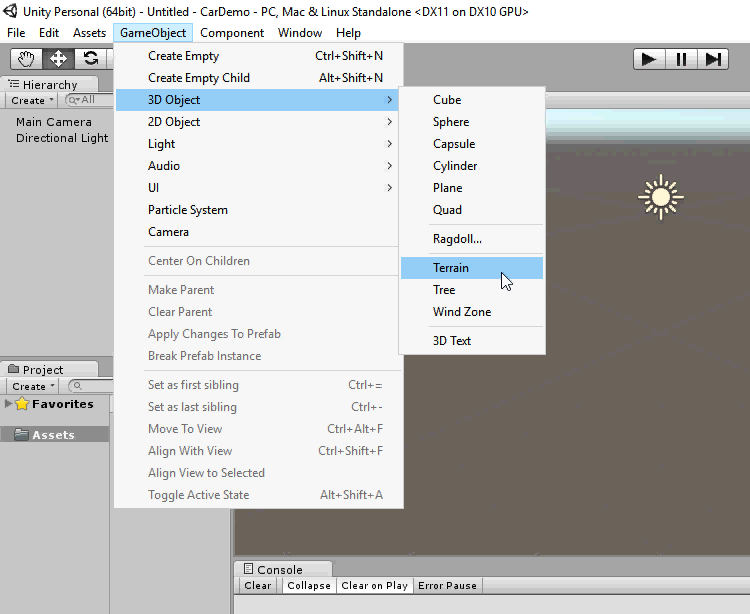
Task: Click the Hierarchy search field
Action: (x=89, y=100)
